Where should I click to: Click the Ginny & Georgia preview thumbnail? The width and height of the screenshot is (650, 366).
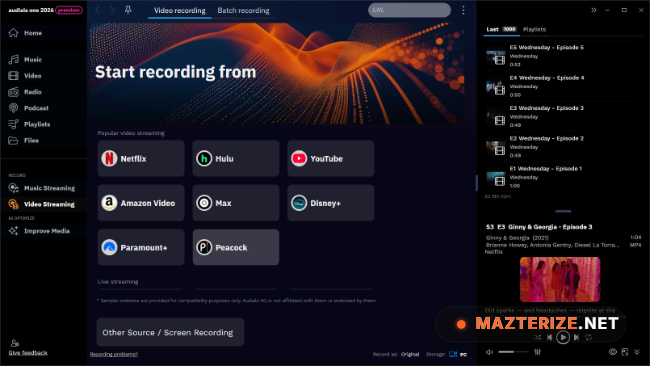pos(560,279)
